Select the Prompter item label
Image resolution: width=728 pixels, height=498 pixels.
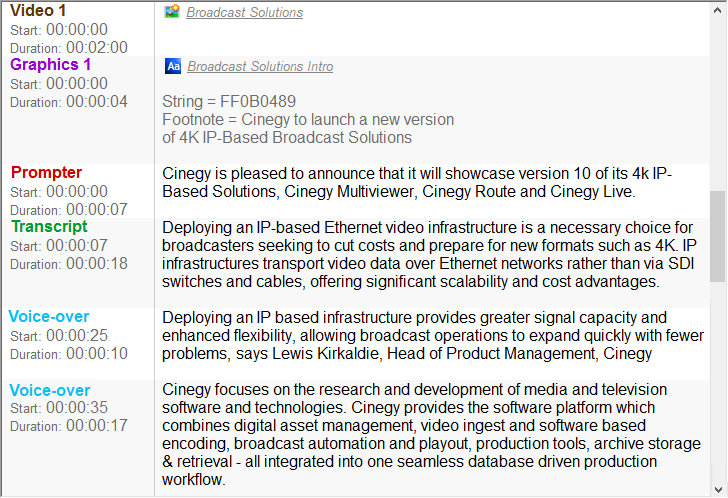pyautogui.click(x=47, y=173)
